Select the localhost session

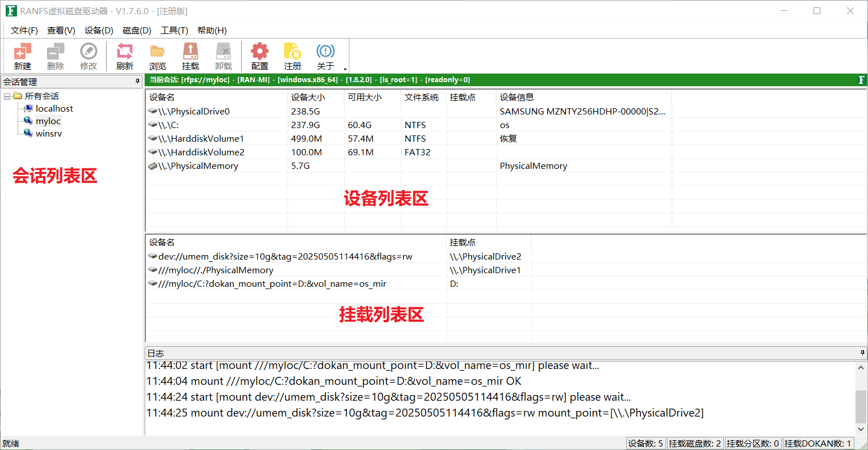pyautogui.click(x=54, y=109)
